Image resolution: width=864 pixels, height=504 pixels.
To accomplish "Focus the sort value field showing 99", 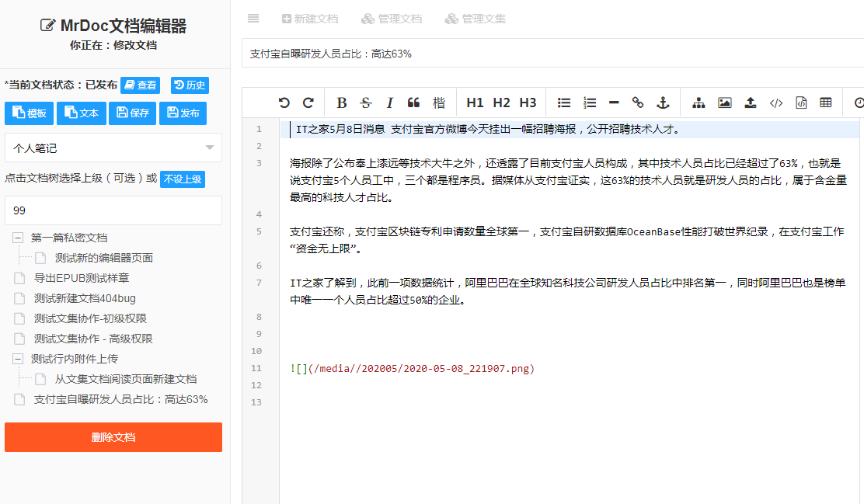I will pyautogui.click(x=113, y=210).
